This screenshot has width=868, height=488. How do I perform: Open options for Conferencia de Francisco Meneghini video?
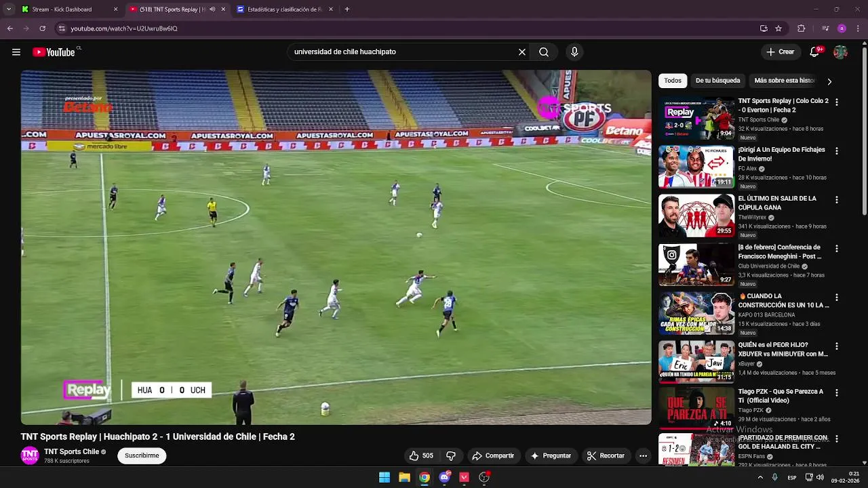pyautogui.click(x=836, y=248)
